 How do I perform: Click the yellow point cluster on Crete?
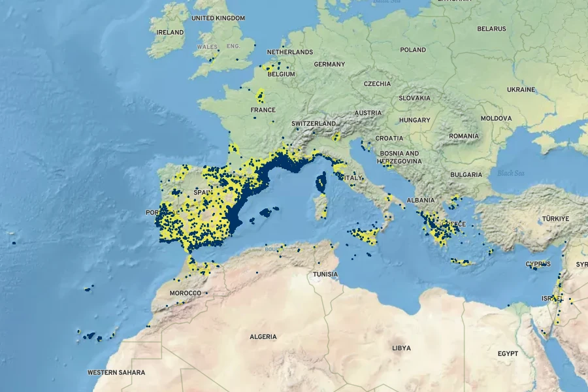(461, 262)
